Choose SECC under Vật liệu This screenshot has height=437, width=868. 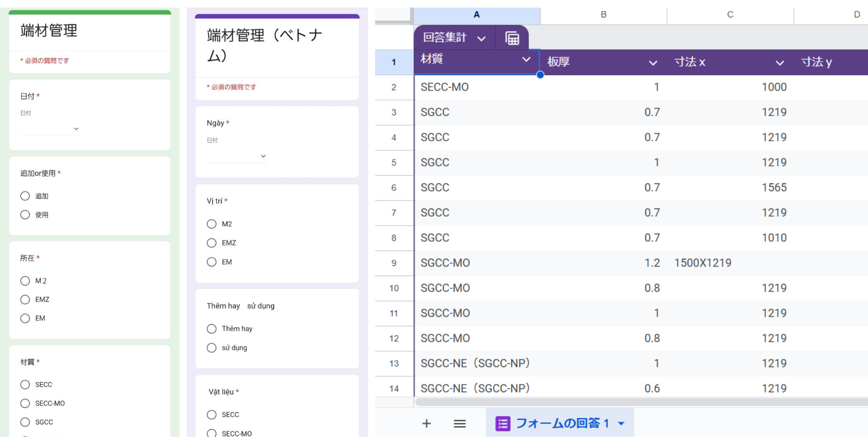click(x=212, y=415)
